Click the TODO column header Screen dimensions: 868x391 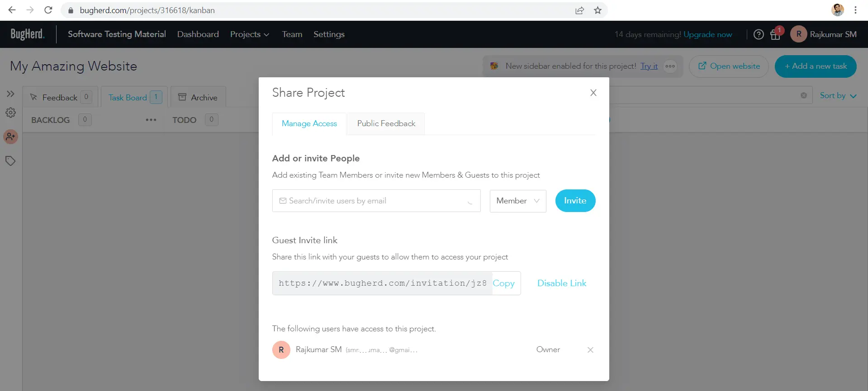[184, 120]
